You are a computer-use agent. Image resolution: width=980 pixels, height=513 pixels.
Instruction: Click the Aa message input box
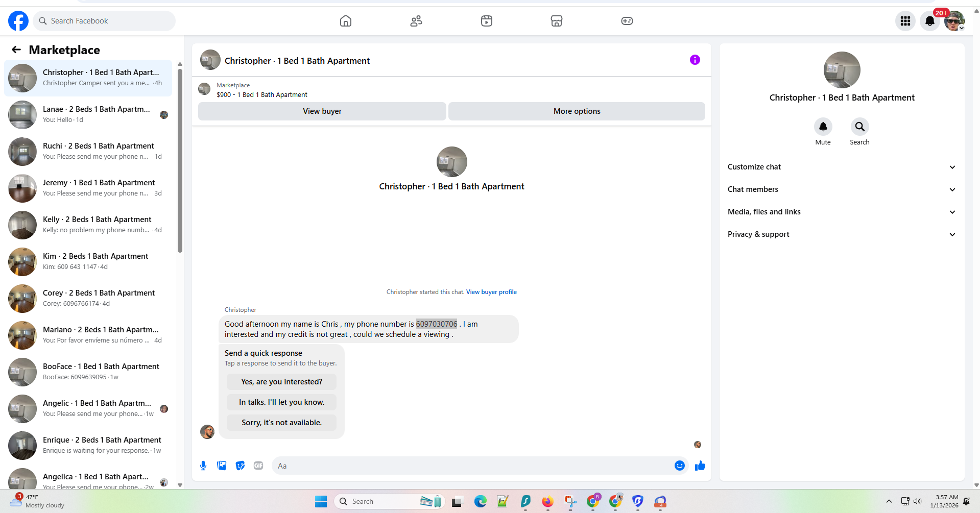[473, 466]
